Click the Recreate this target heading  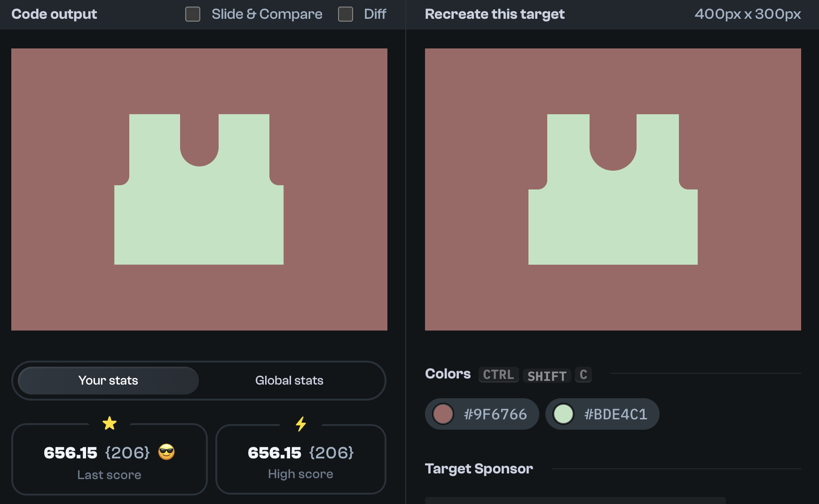click(495, 14)
